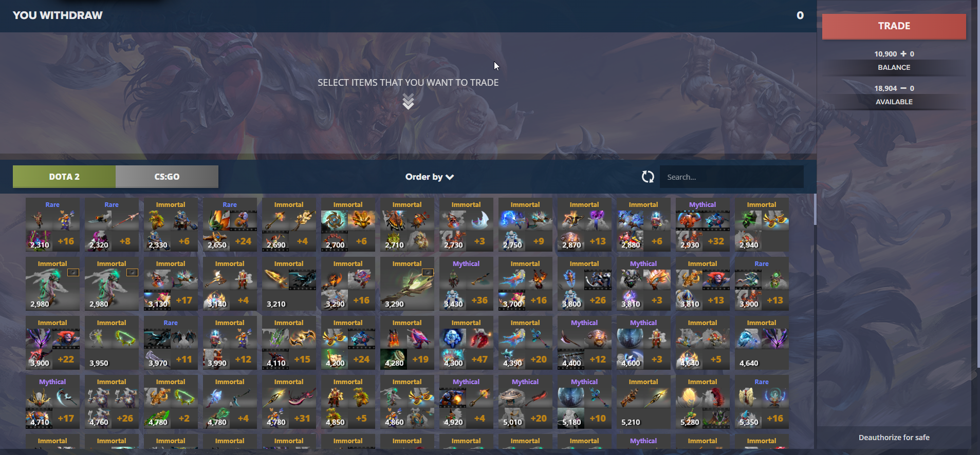Viewport: 980px width, 455px height.
Task: Open the Order by dropdown
Action: coord(429,177)
